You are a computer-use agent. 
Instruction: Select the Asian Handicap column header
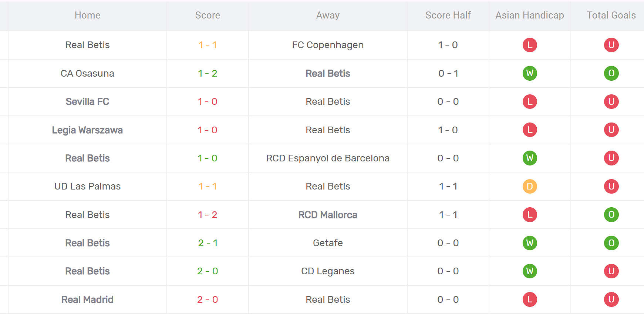pos(529,15)
